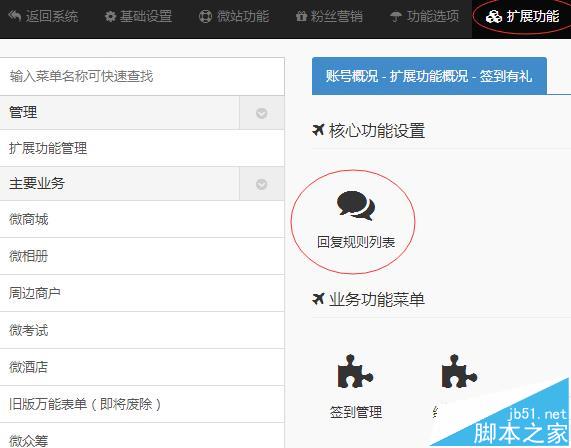Open 微众筹 in the sidebar
This screenshot has height=448, width=571.
click(x=142, y=436)
